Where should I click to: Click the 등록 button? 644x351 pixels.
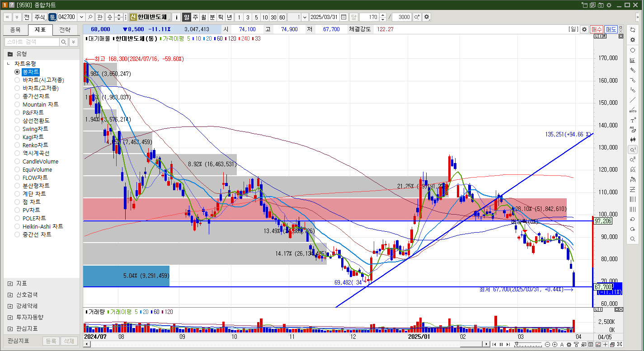[51, 342]
